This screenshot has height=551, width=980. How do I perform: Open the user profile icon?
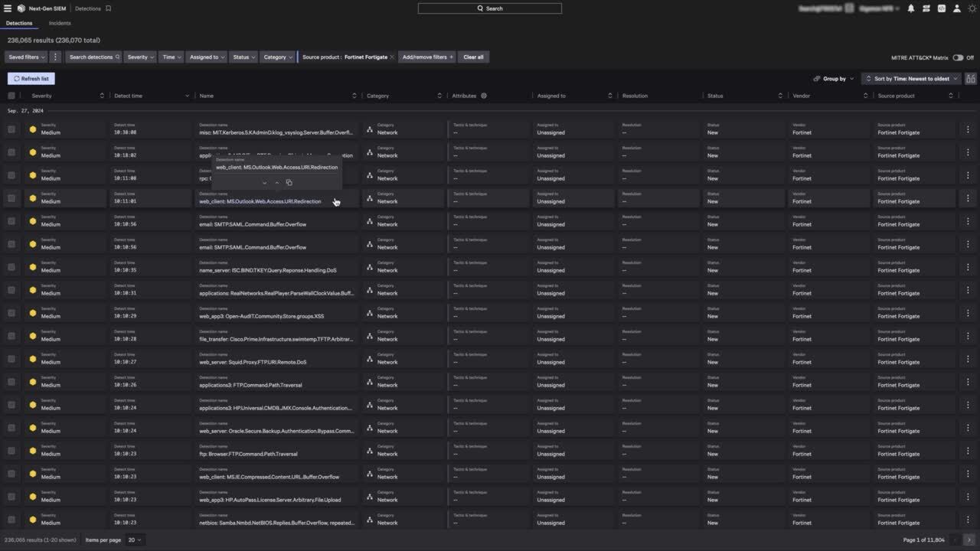click(x=957, y=8)
